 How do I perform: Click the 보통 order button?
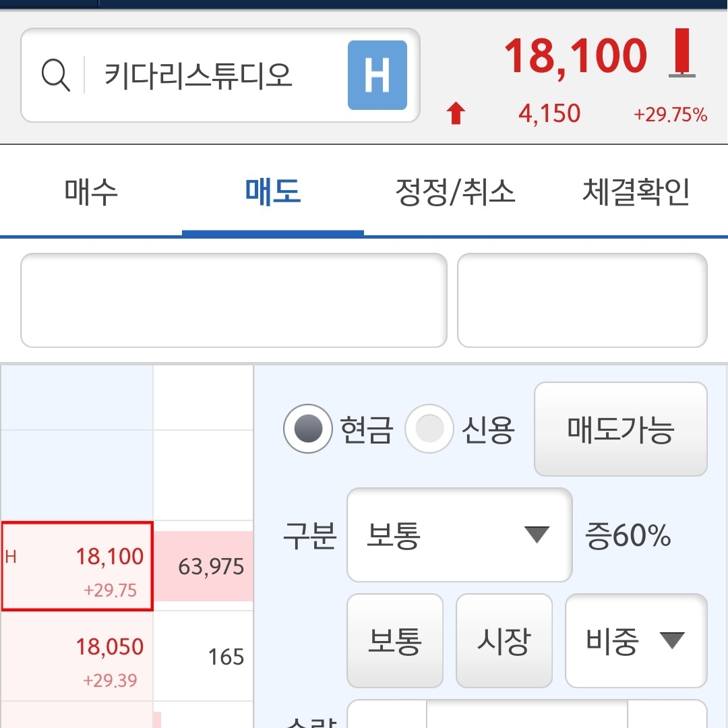(x=394, y=641)
